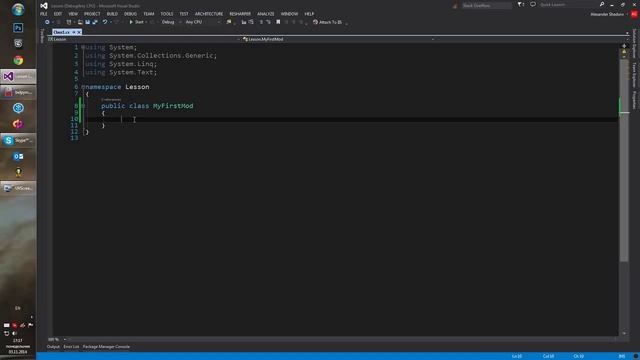The image size is (640, 360).
Task: Open the TEAM menu
Action: [x=149, y=14]
